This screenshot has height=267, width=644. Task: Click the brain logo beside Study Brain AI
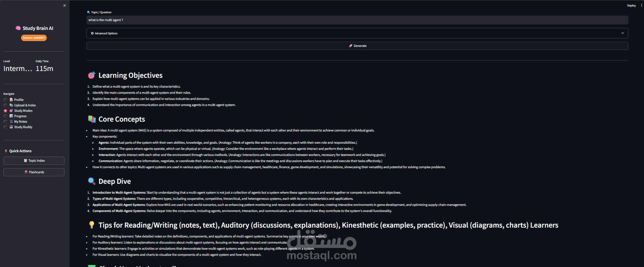tap(18, 28)
